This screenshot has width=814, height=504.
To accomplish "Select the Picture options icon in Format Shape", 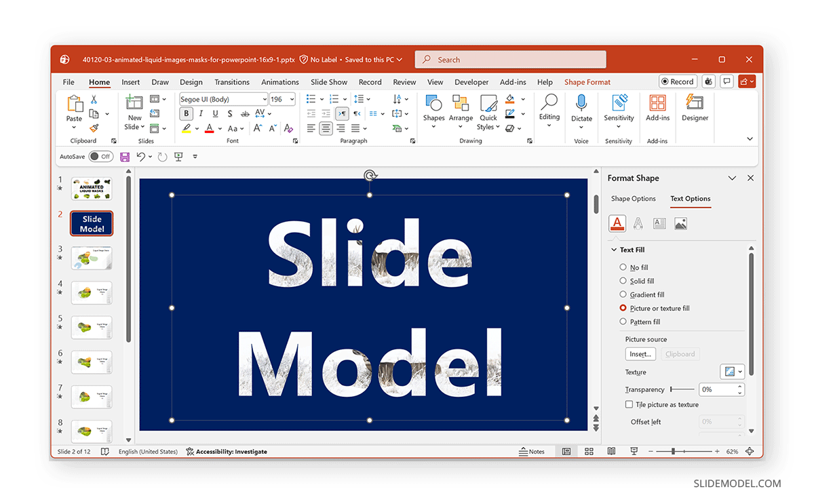I will click(680, 223).
